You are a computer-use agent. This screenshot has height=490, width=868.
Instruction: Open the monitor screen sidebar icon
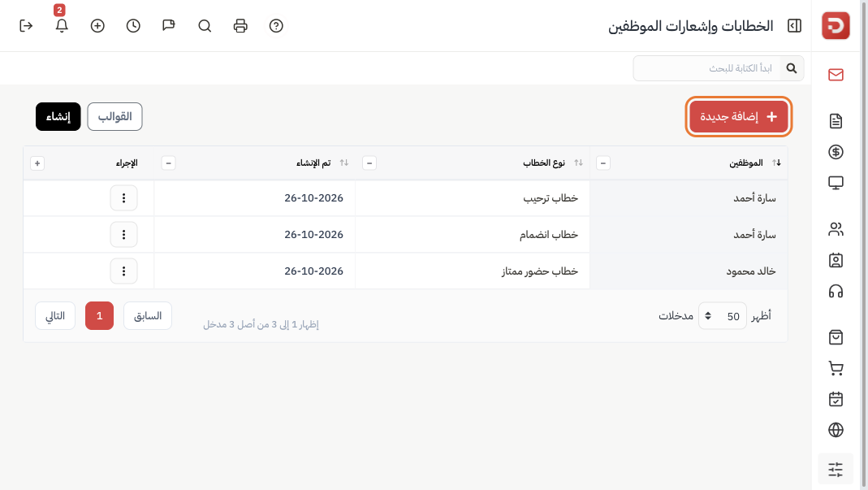point(836,183)
